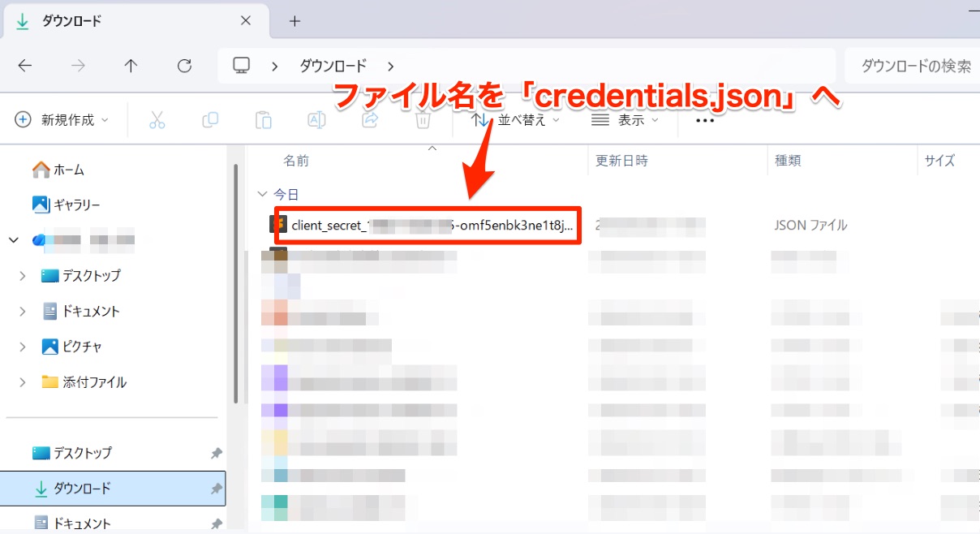Screen dimensions: 980x534
Task: Collapse the 今日 file group
Action: coord(261,195)
